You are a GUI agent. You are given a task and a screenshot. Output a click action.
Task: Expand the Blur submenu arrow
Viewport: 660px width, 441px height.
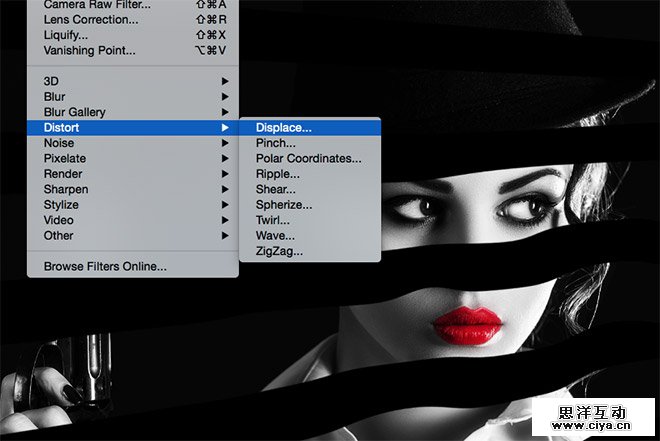pos(225,97)
